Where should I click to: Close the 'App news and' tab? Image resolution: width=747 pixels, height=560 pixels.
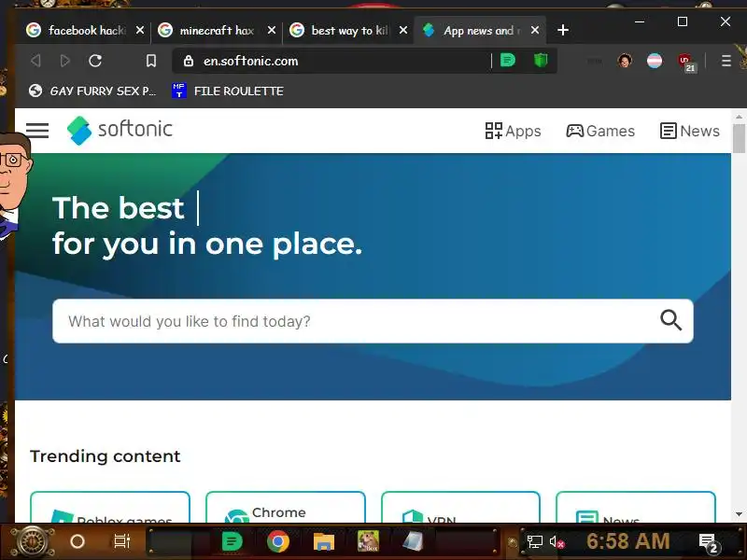click(535, 30)
